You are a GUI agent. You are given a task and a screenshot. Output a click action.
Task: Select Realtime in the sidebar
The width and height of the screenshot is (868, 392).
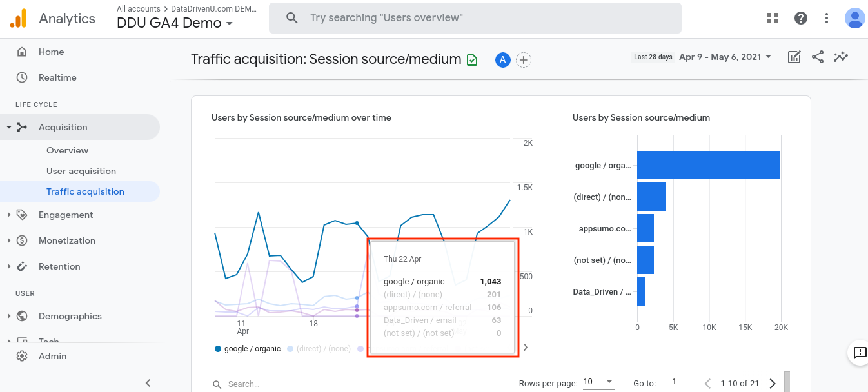click(57, 77)
